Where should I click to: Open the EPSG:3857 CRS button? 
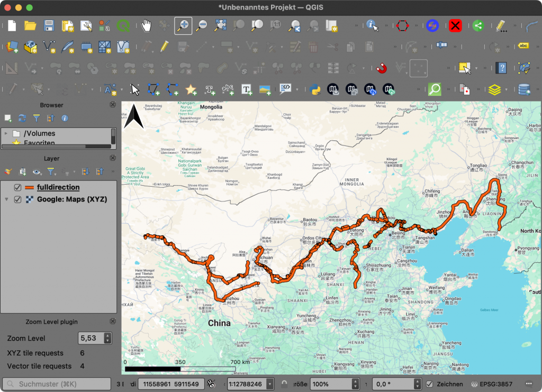click(x=492, y=384)
